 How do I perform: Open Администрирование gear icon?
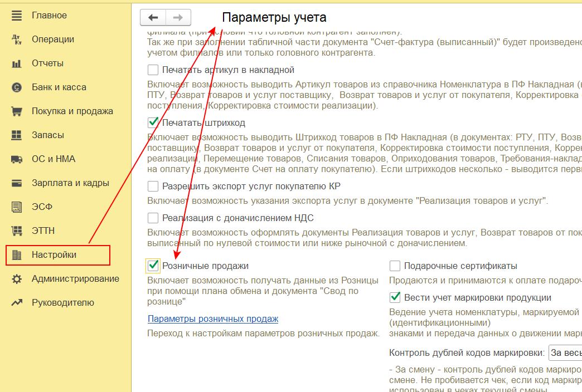click(17, 279)
